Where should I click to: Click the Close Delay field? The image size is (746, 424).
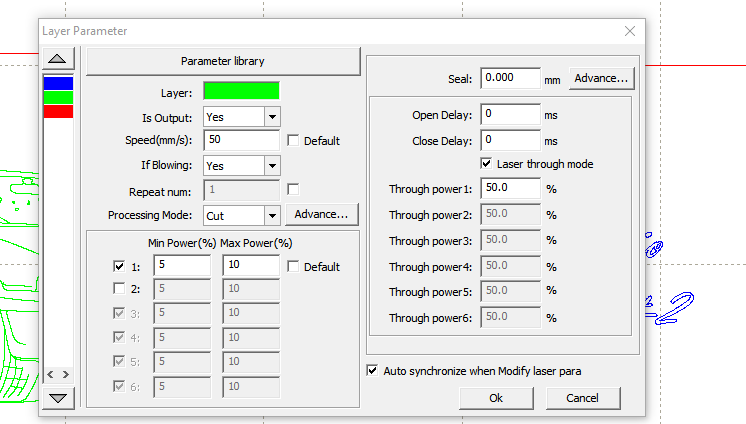[510, 140]
